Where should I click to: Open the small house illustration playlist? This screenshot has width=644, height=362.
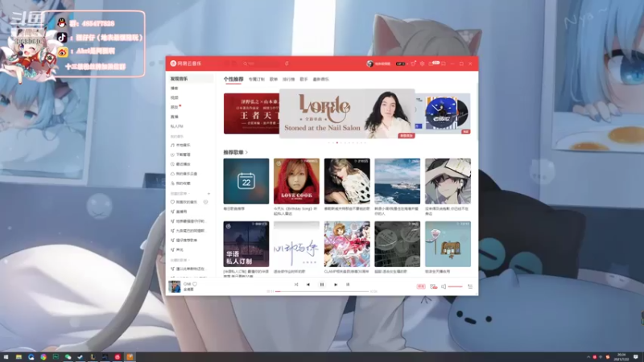point(448,244)
